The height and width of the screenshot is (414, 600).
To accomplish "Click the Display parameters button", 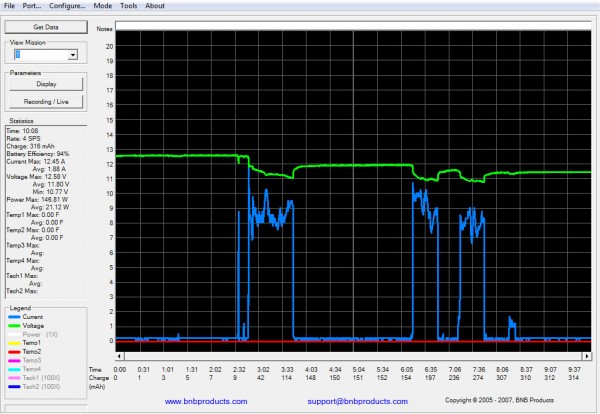I will pos(45,84).
